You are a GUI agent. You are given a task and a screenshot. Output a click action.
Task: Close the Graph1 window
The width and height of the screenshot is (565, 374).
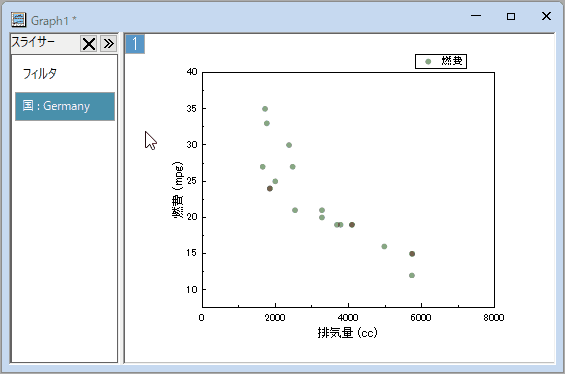point(546,16)
